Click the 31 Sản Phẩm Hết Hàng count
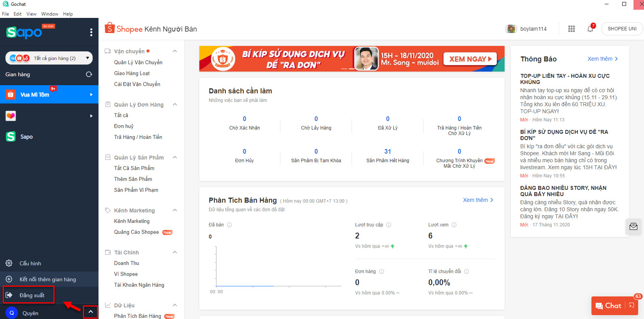This screenshot has height=319, width=644. pos(388,151)
